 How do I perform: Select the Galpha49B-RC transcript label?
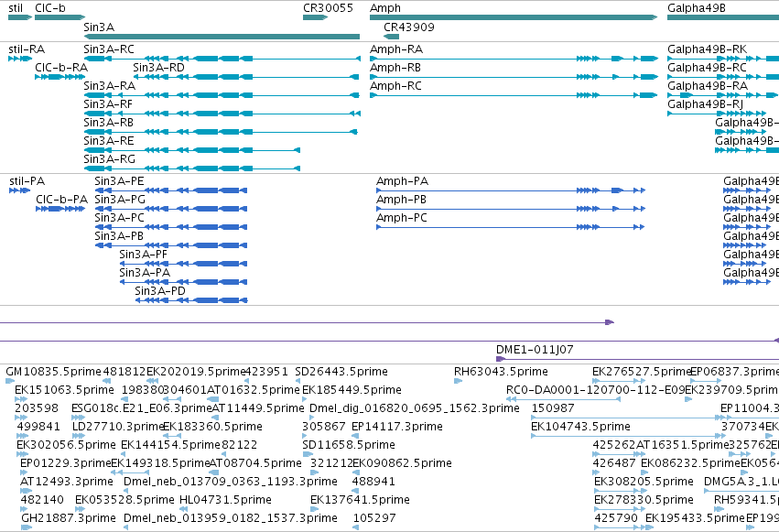point(707,68)
